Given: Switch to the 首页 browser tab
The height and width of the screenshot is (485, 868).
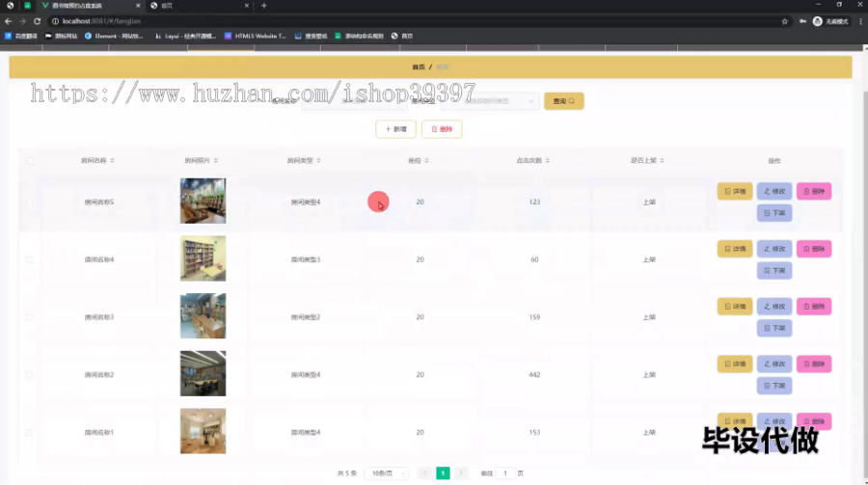Looking at the screenshot, I should pos(200,6).
